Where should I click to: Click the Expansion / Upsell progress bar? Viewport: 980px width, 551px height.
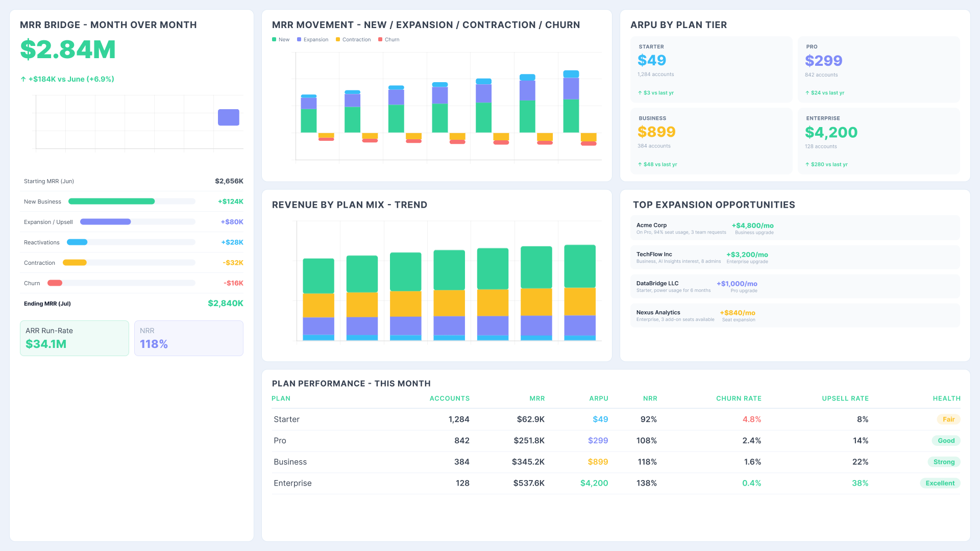(x=138, y=222)
